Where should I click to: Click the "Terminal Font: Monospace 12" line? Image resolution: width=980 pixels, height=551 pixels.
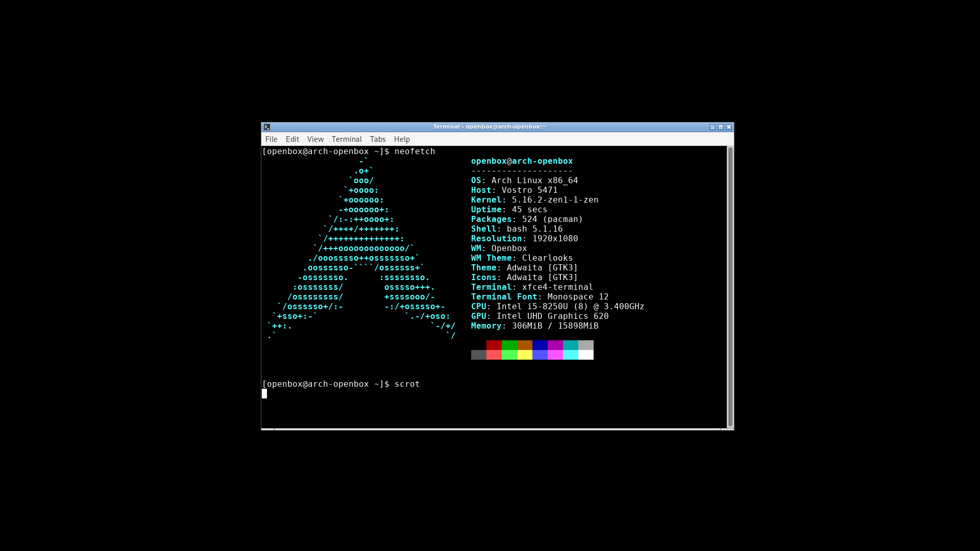(540, 297)
